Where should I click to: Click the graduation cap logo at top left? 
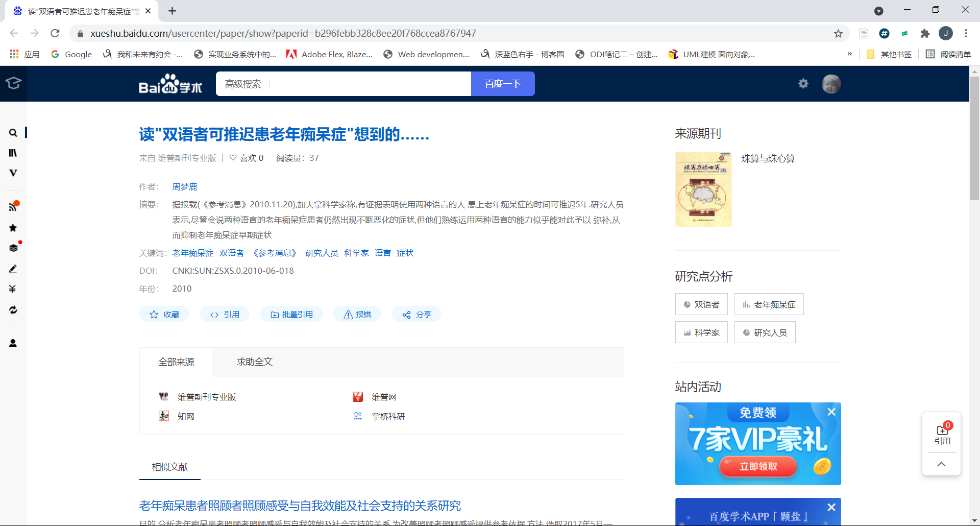(13, 83)
